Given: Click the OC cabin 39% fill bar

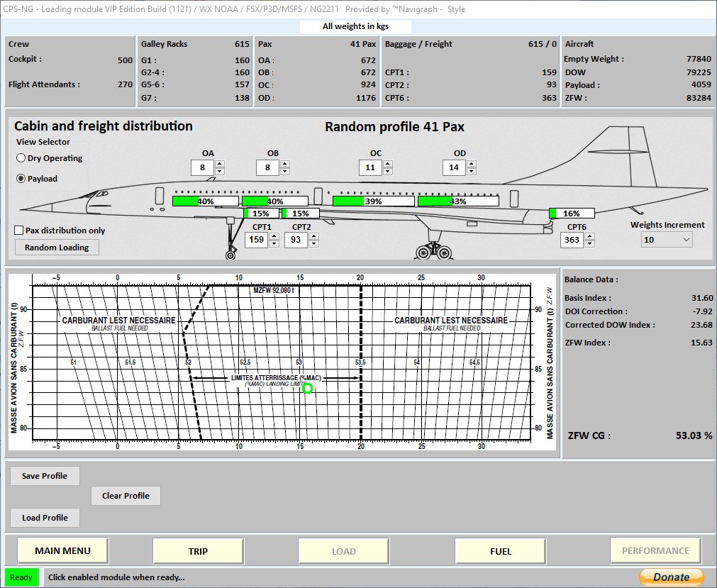Looking at the screenshot, I should click(x=373, y=201).
